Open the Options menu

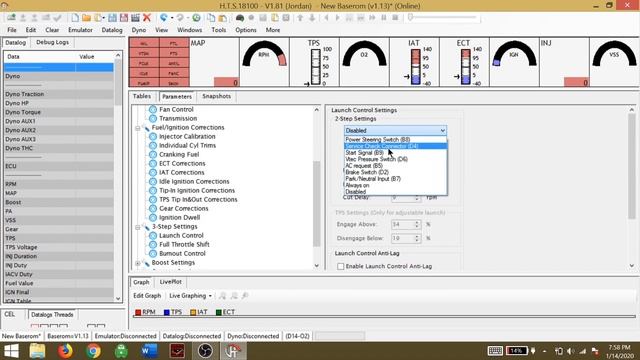[246, 30]
